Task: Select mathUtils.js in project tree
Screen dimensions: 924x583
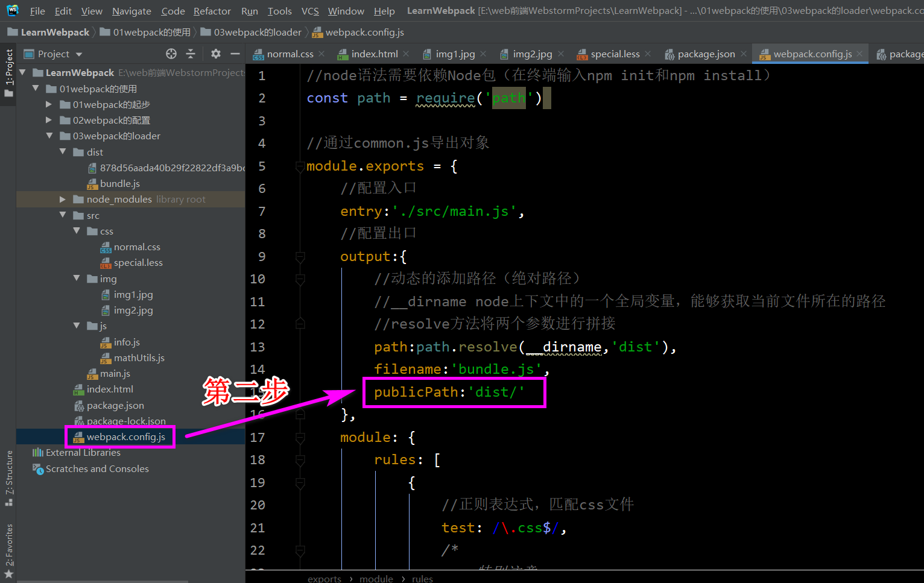Action: point(139,358)
